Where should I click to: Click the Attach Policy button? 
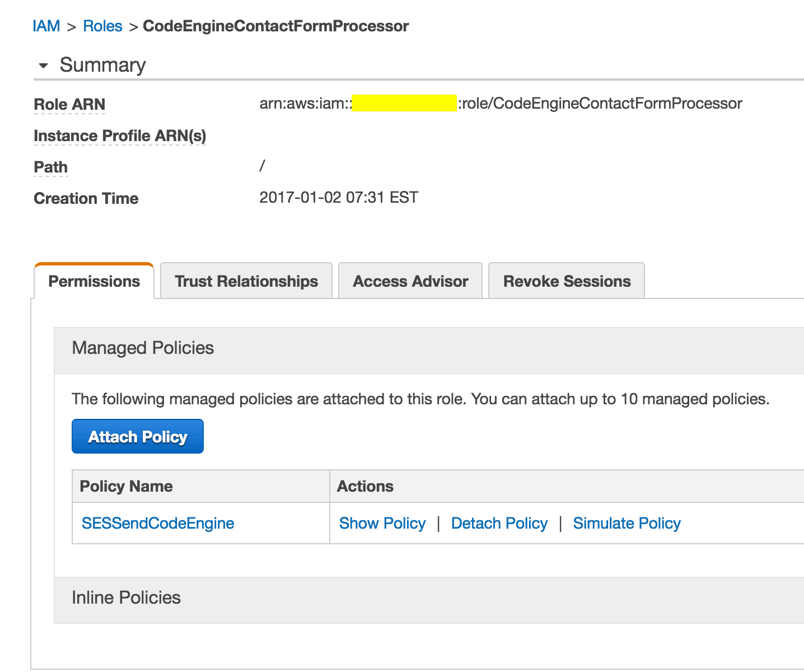click(138, 436)
